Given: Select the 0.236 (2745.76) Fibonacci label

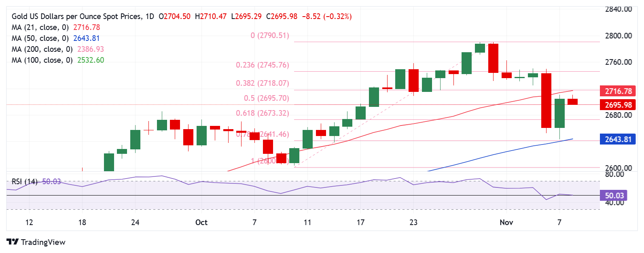Looking at the screenshot, I should tap(262, 65).
